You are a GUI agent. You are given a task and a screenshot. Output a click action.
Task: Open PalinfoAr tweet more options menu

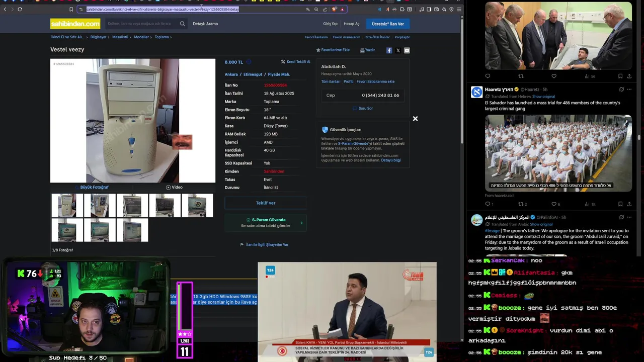(x=629, y=217)
